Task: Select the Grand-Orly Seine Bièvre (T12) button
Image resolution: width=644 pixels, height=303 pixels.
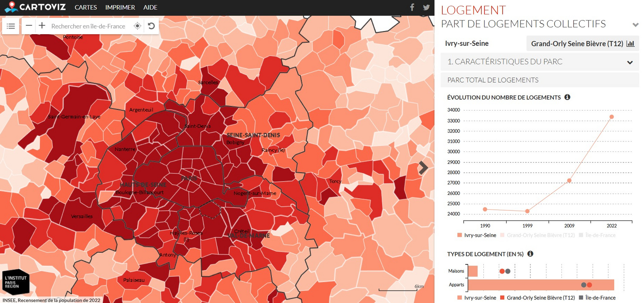Action: [x=582, y=43]
